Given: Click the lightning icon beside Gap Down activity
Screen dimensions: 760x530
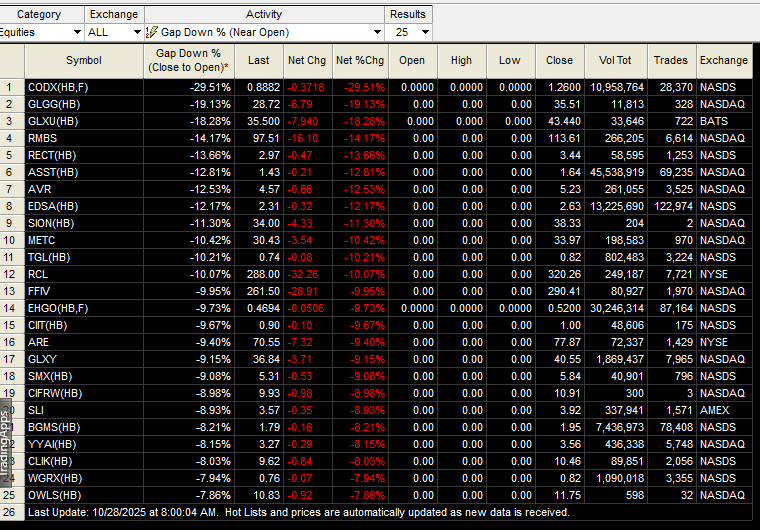Looking at the screenshot, I should [152, 32].
